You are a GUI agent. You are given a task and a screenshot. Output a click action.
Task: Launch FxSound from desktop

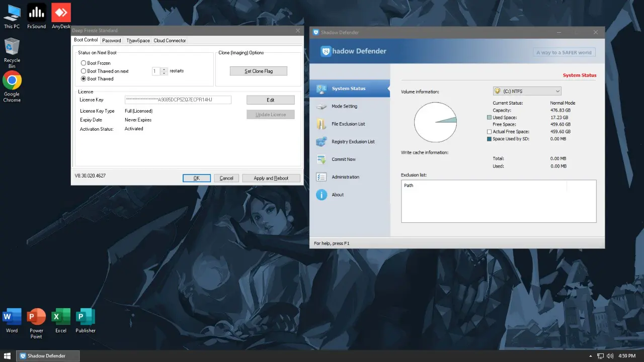click(36, 16)
